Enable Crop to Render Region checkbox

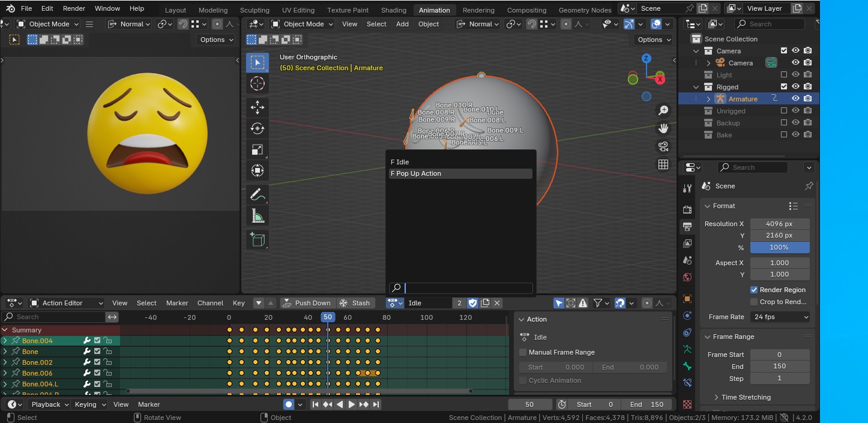(x=754, y=302)
